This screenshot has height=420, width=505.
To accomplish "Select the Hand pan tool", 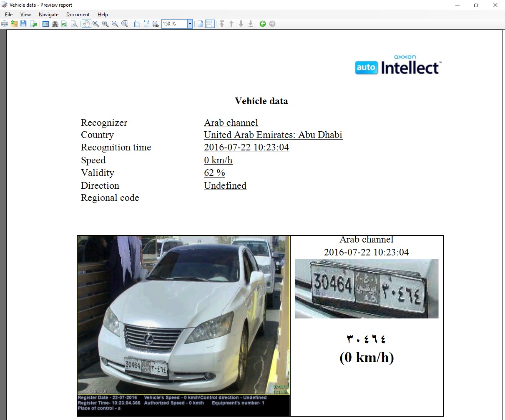I will (x=86, y=24).
